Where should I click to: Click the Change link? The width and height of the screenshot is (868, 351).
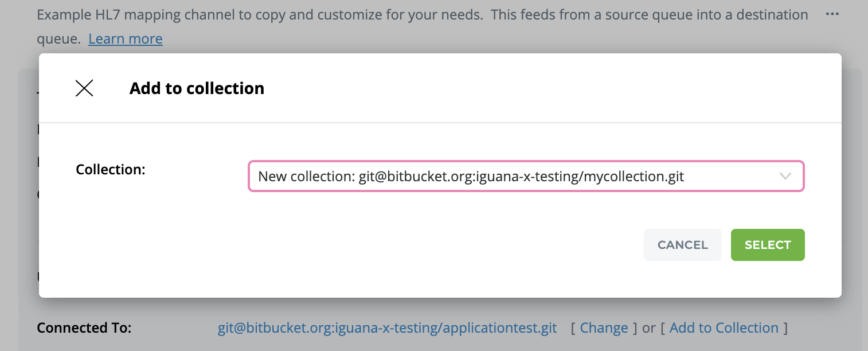point(604,328)
